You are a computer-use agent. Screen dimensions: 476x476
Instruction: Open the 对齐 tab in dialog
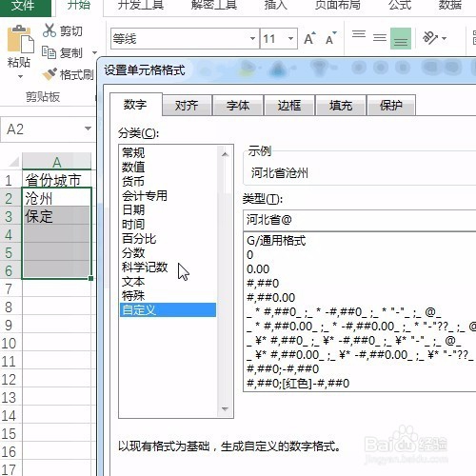(x=187, y=106)
